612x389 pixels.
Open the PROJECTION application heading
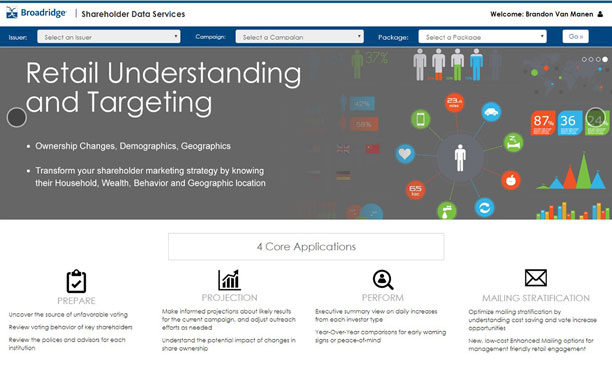coord(230,298)
